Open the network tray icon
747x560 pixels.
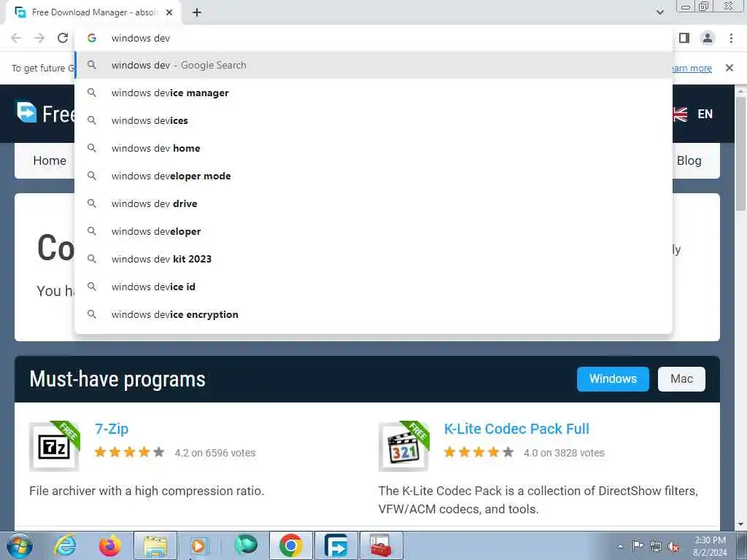point(656,546)
